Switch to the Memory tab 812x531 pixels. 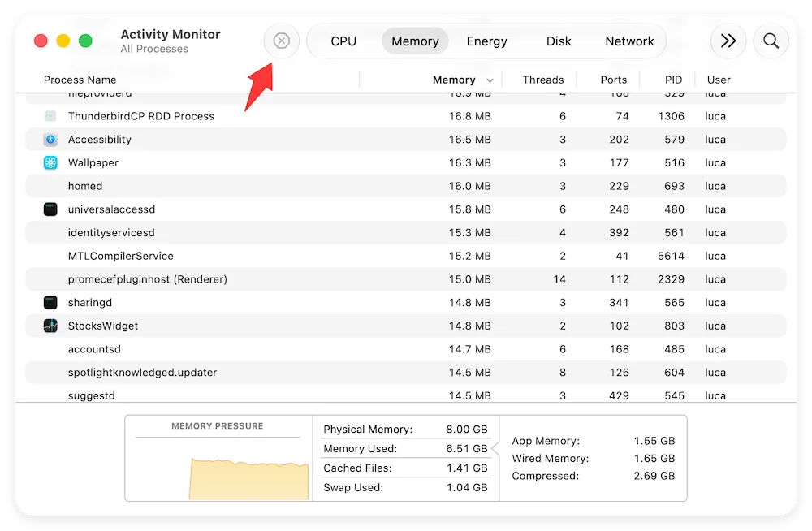[x=415, y=41]
